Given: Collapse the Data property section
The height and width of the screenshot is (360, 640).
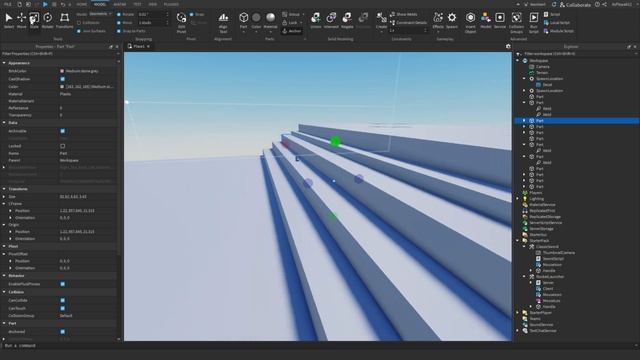Looking at the screenshot, I should click(x=4, y=122).
